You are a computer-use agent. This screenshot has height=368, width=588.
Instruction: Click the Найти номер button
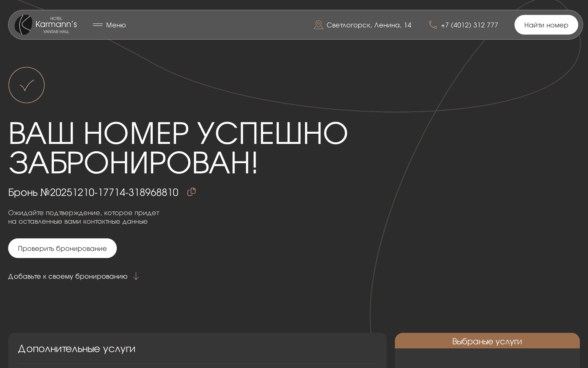[546, 25]
